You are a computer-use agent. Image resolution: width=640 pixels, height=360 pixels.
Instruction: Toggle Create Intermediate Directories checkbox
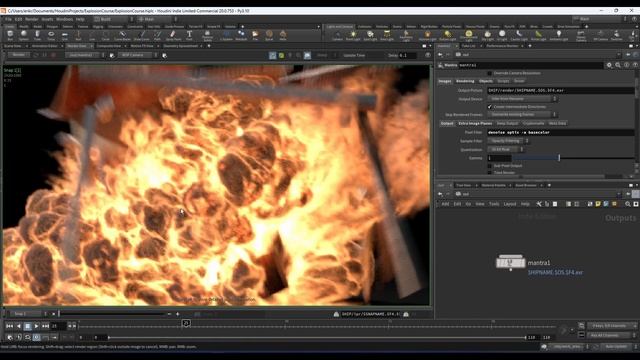490,107
